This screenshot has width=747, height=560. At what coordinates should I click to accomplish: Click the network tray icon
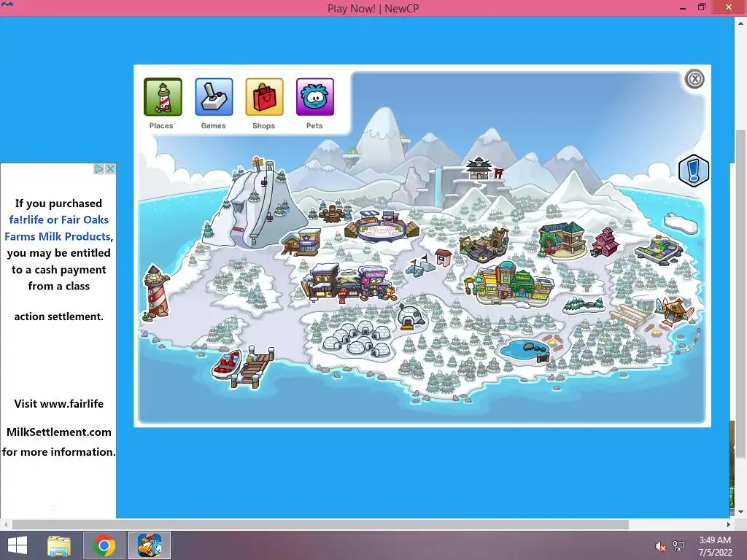[678, 546]
